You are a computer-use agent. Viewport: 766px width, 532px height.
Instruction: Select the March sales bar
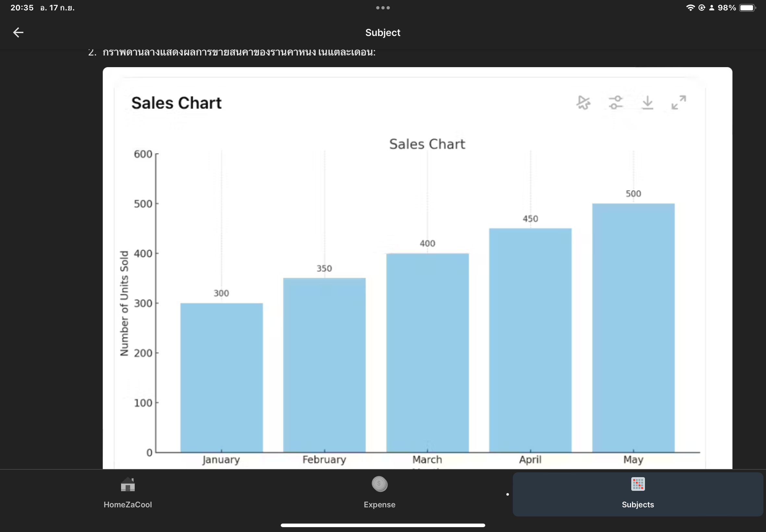(x=427, y=353)
